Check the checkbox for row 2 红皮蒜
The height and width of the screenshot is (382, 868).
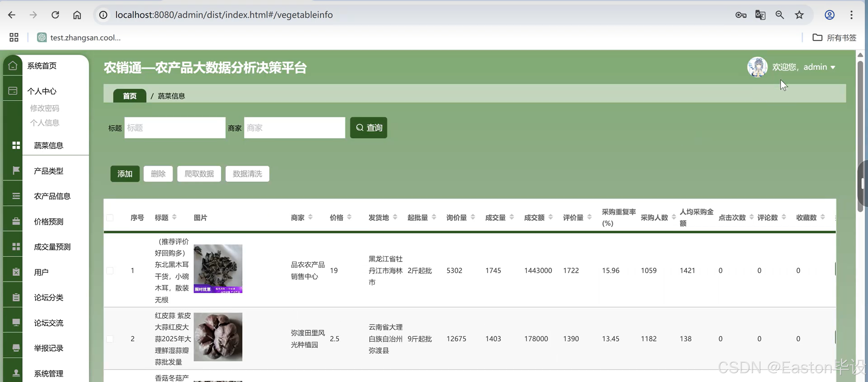(x=110, y=339)
